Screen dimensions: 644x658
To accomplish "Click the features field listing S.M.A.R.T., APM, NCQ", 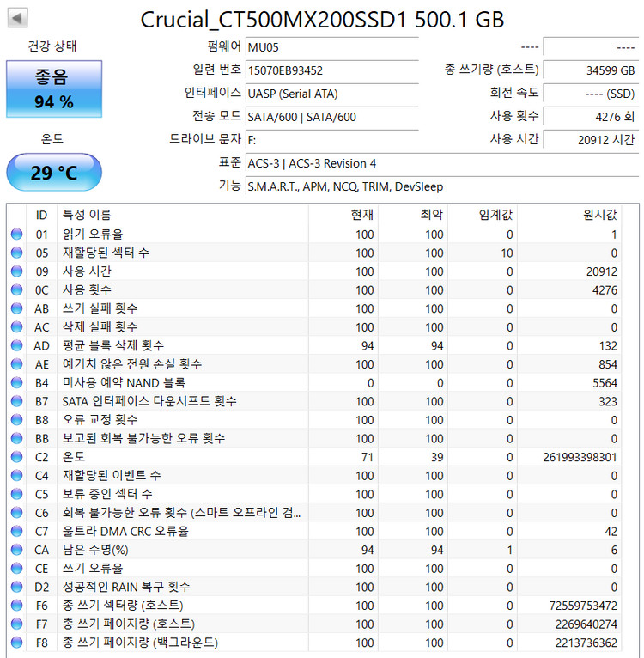I will point(442,186).
